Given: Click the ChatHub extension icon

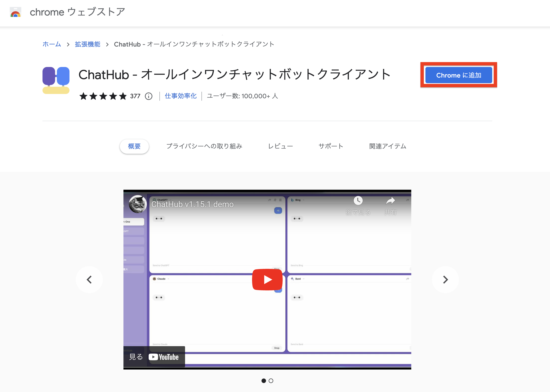Looking at the screenshot, I should [x=56, y=80].
